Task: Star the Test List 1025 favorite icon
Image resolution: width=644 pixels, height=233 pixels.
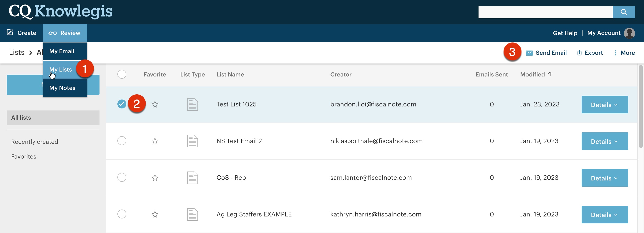Action: click(155, 104)
